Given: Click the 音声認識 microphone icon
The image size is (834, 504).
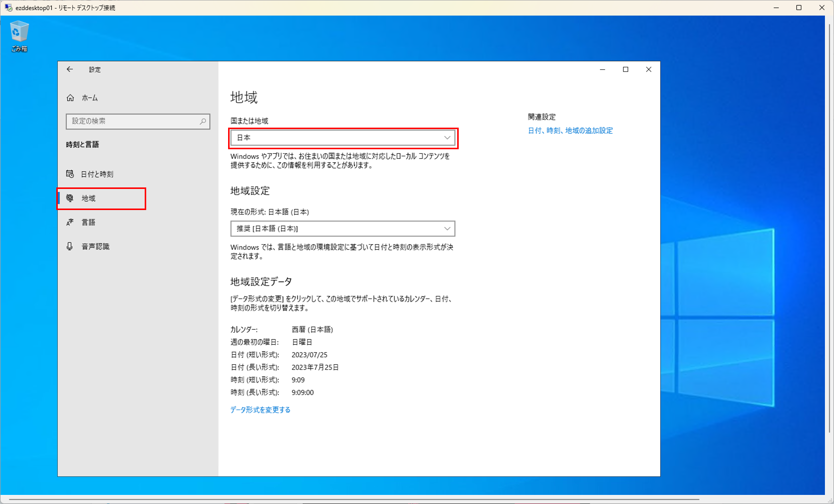Looking at the screenshot, I should [x=70, y=246].
